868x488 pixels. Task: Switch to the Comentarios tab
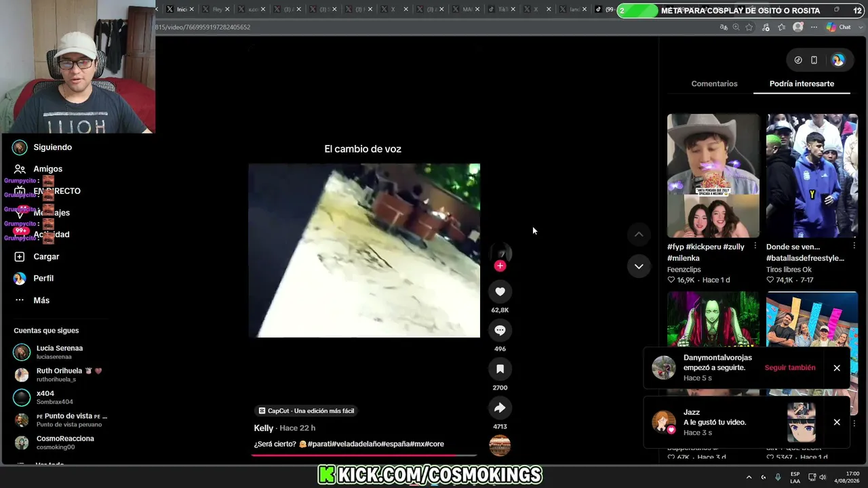tap(714, 83)
